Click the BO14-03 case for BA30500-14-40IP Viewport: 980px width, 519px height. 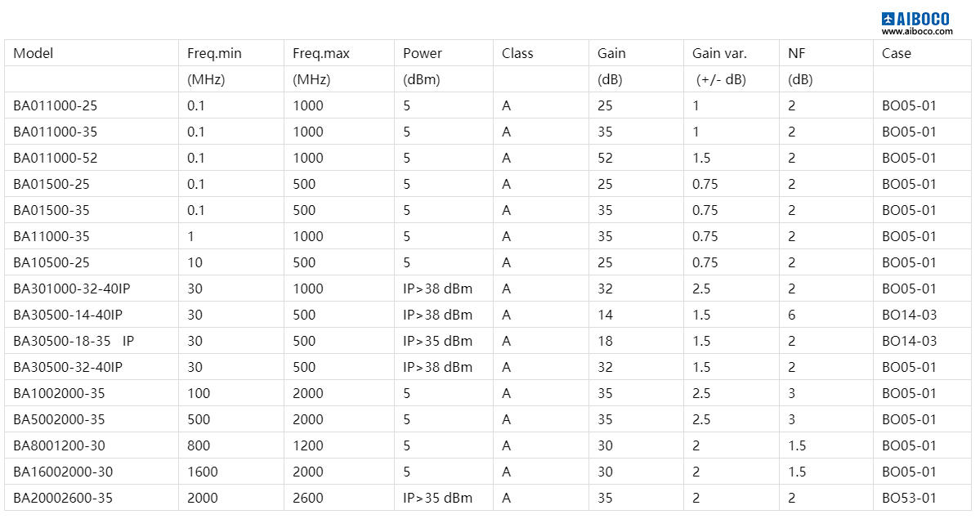pyautogui.click(x=909, y=315)
